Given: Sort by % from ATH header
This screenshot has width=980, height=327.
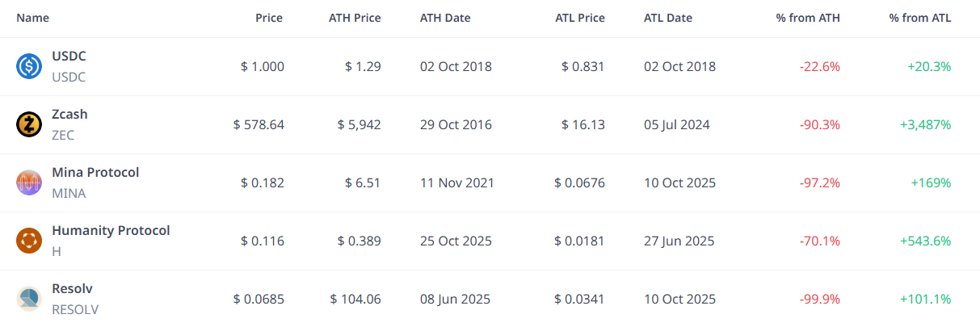Looking at the screenshot, I should [x=808, y=18].
